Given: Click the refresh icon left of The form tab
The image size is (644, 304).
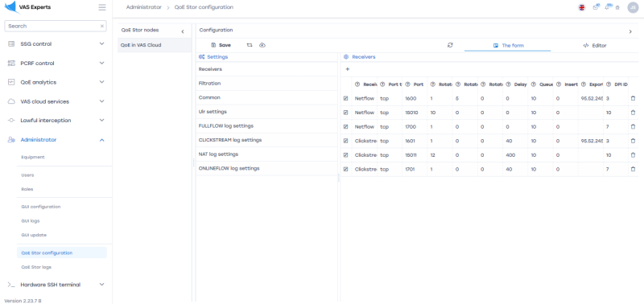Looking at the screenshot, I should (450, 45).
